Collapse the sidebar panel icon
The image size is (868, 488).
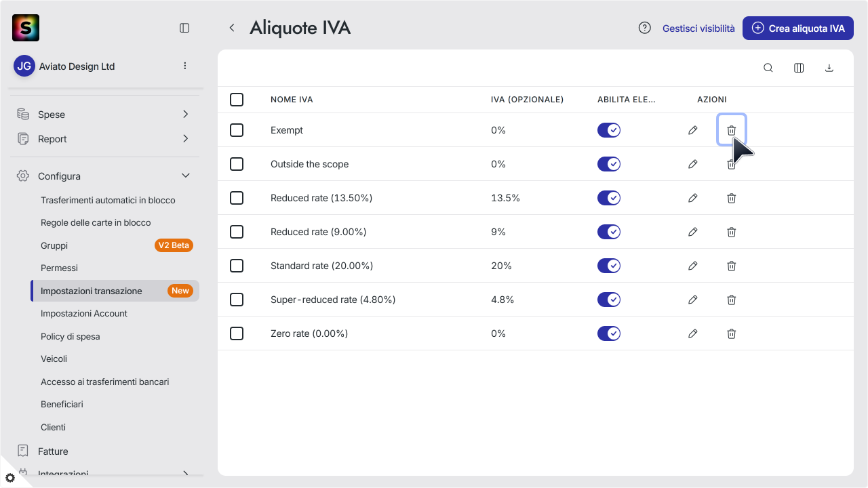pos(184,28)
